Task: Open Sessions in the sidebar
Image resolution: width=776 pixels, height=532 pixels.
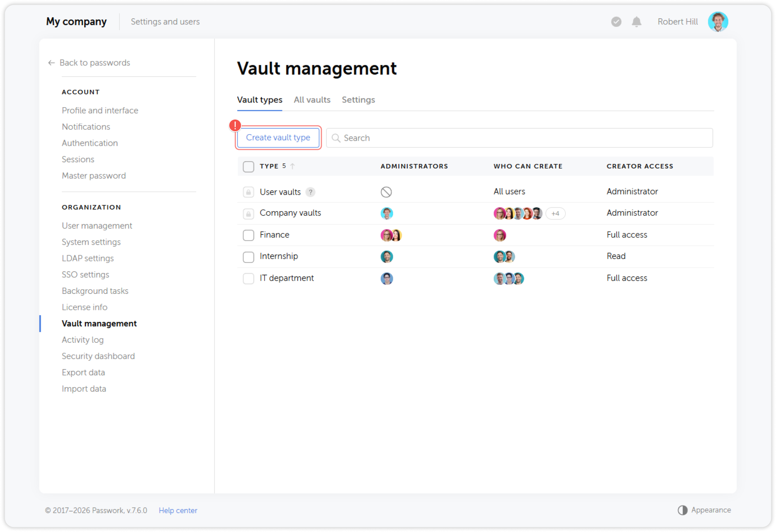Action: (78, 160)
